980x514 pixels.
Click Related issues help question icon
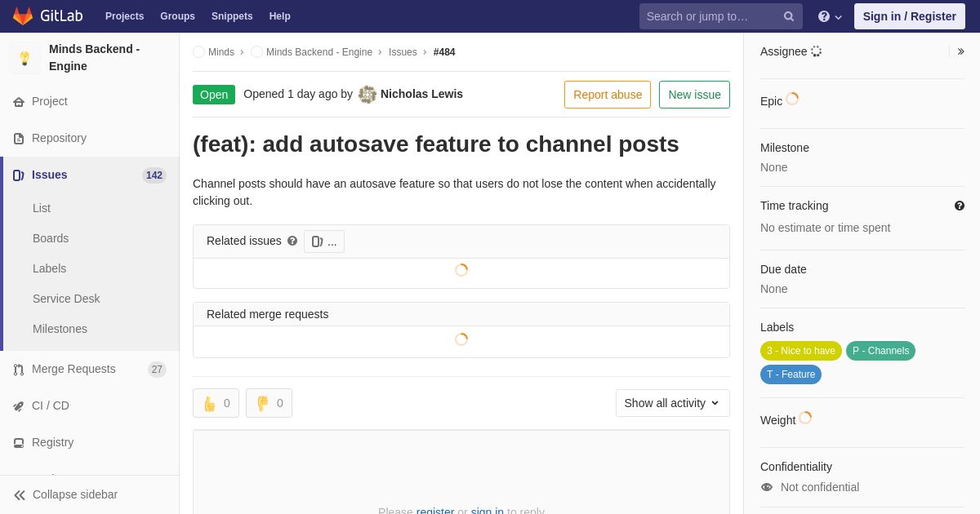click(x=292, y=241)
